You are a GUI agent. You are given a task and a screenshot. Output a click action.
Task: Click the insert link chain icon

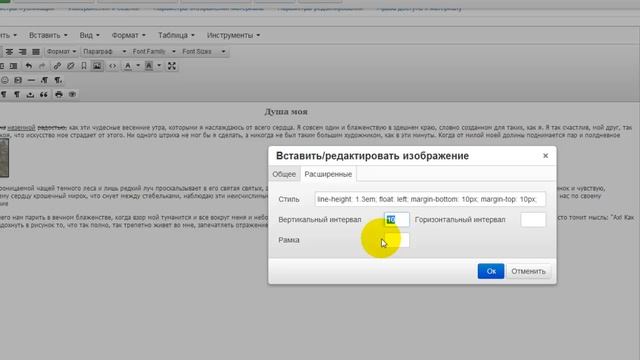pyautogui.click(x=57, y=66)
